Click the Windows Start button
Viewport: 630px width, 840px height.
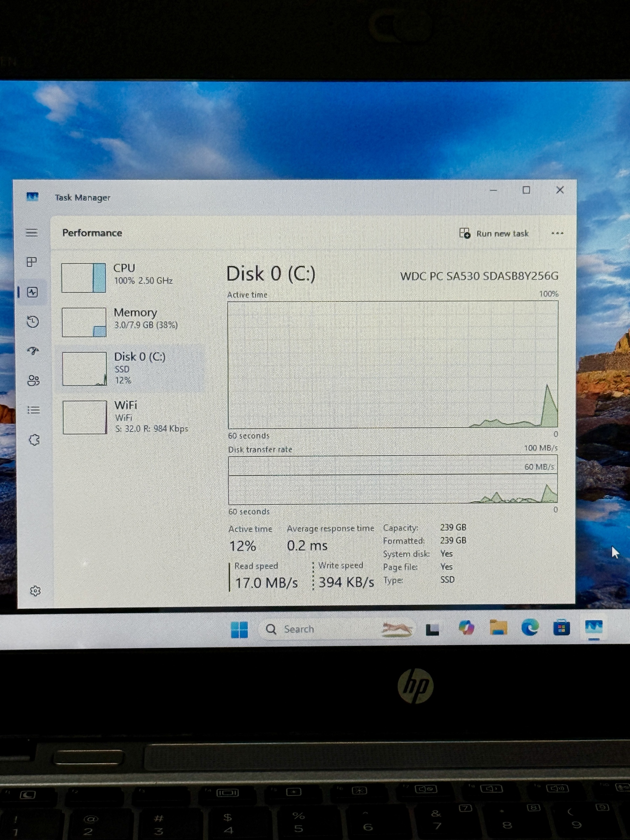coord(239,629)
